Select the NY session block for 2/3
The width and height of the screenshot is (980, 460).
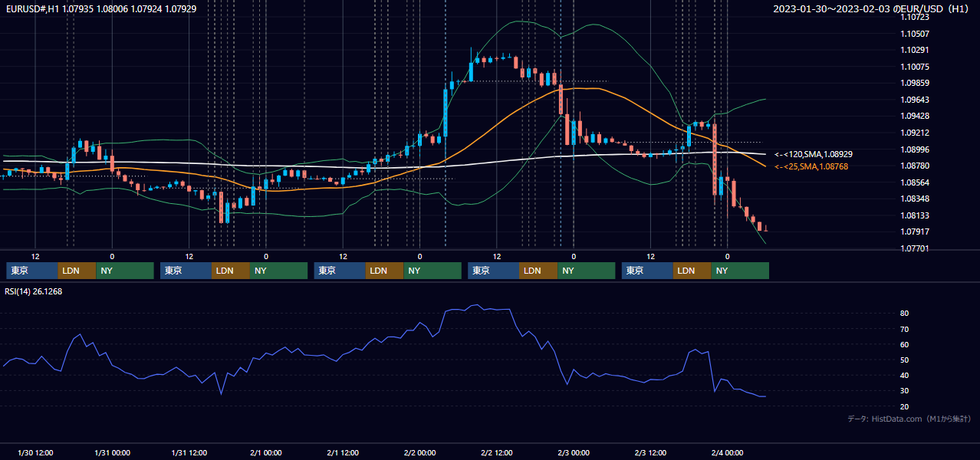pos(740,271)
